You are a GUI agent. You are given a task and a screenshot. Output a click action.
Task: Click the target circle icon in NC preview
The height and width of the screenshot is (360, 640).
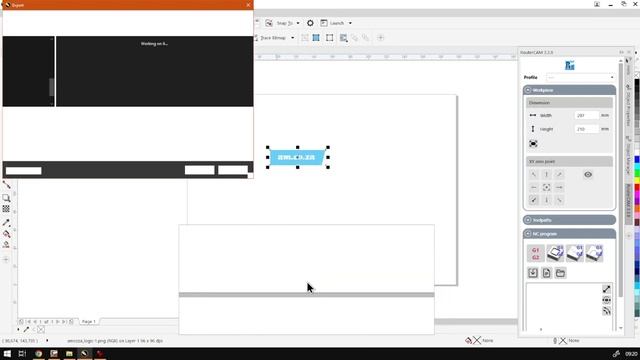(607, 300)
